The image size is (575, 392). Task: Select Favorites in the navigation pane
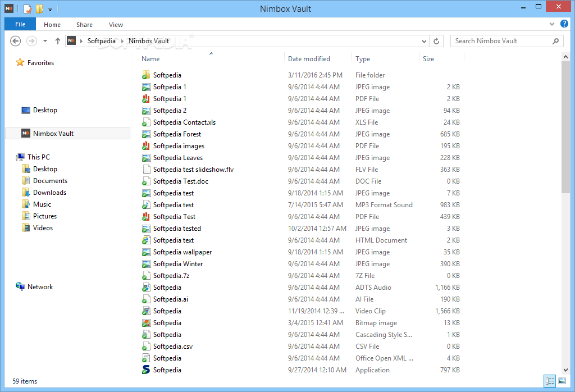[x=35, y=63]
